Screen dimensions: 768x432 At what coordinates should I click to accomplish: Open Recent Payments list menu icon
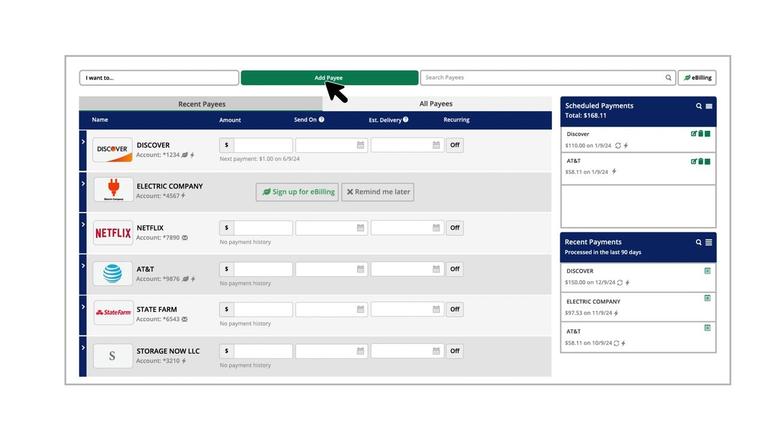click(709, 242)
